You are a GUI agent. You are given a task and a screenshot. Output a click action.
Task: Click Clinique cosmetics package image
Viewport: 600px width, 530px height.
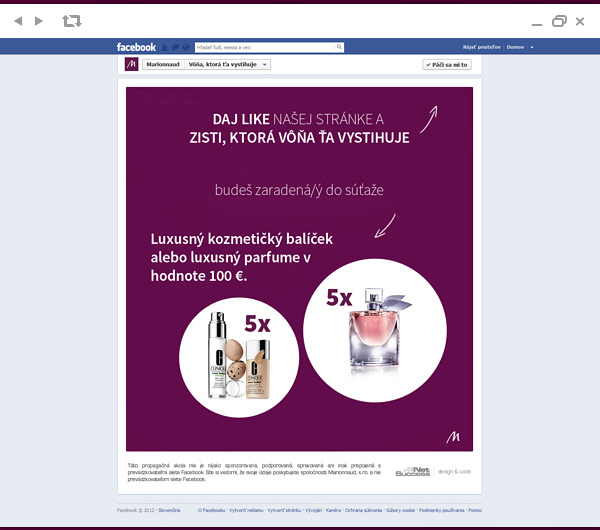click(x=239, y=357)
